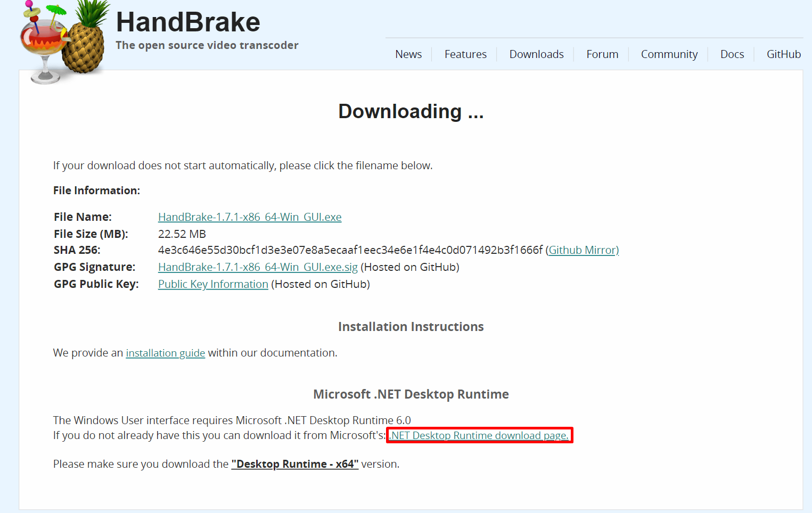812x513 pixels.
Task: Open the News menu item
Action: [x=408, y=54]
